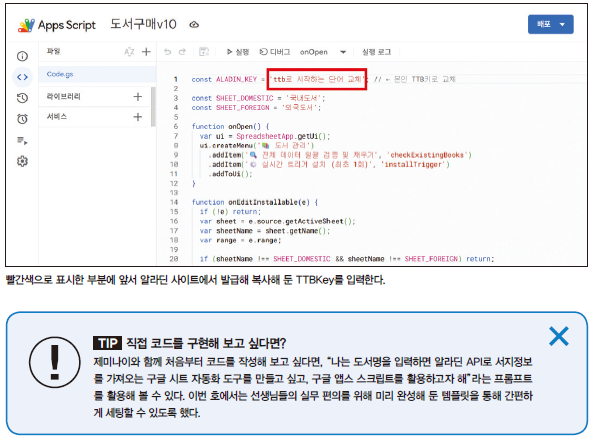Select the Editor code brackets icon

pos(22,77)
